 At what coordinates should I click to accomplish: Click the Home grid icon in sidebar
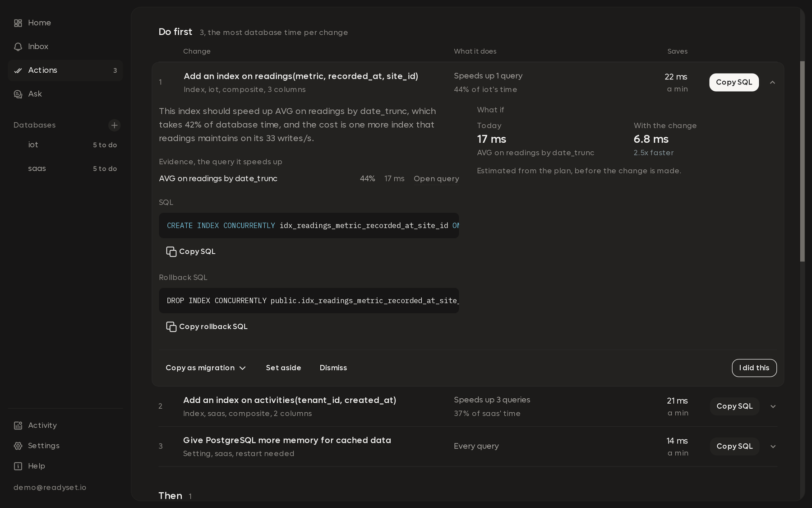(18, 23)
